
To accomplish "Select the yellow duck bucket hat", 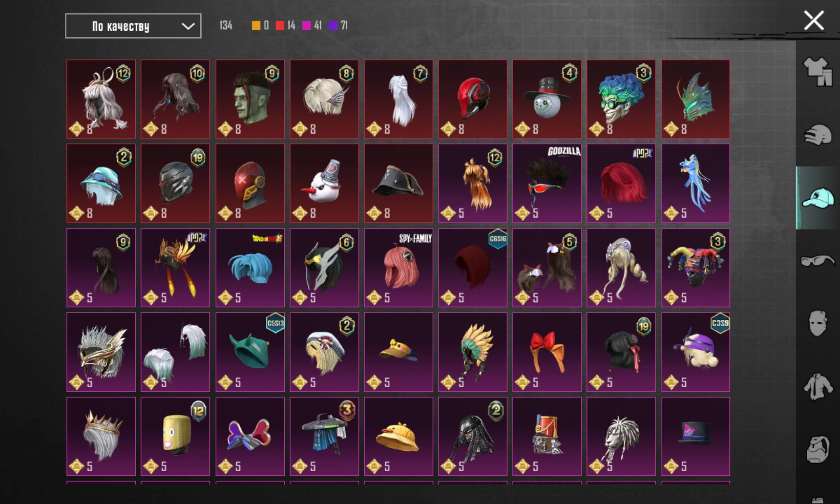I will coord(399,436).
